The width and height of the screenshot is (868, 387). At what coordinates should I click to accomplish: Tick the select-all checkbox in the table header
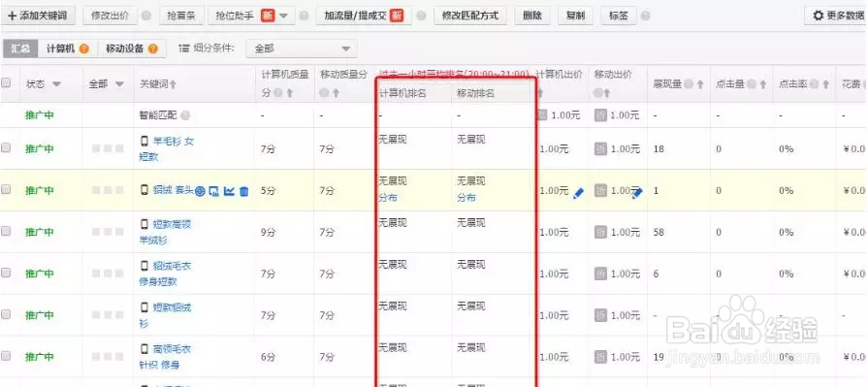pos(6,83)
